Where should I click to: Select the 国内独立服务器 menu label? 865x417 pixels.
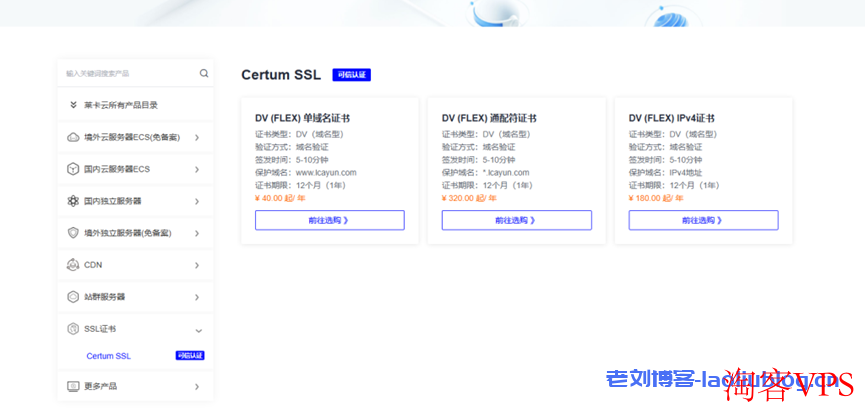[113, 201]
